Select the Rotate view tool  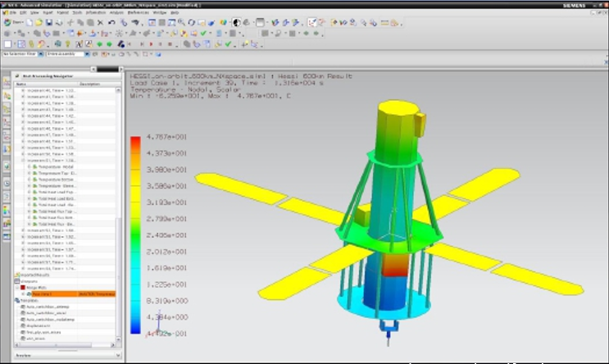(x=192, y=23)
